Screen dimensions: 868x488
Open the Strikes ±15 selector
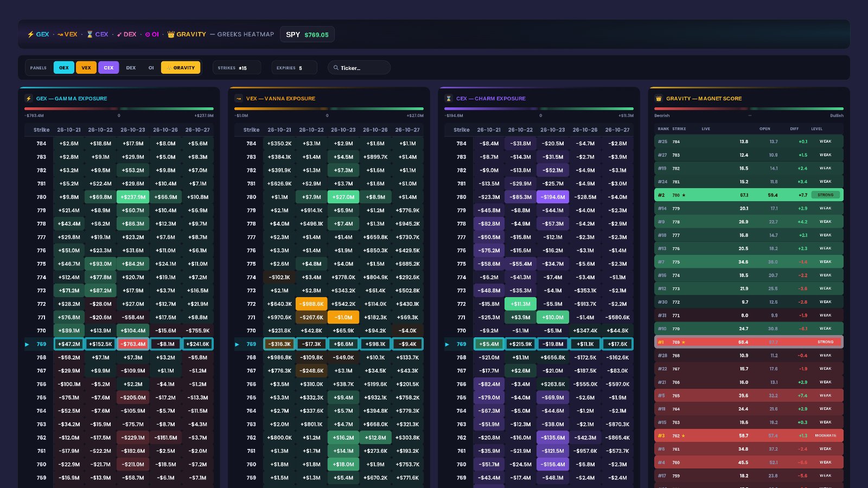click(x=237, y=68)
